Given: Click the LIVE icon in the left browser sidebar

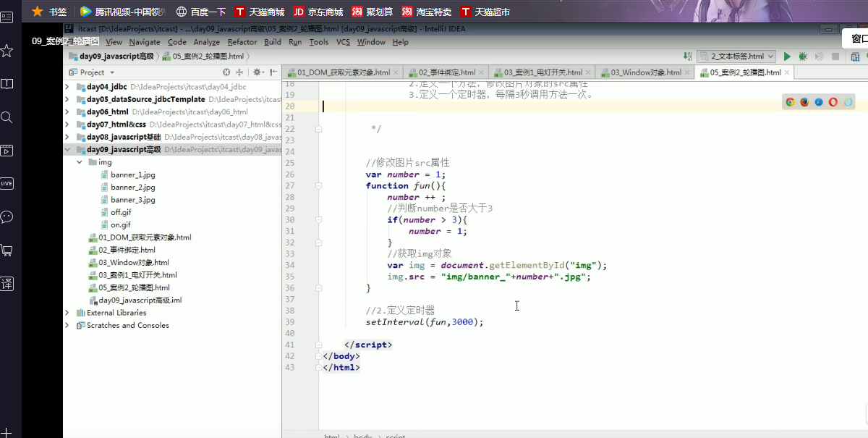Looking at the screenshot, I should (7, 183).
